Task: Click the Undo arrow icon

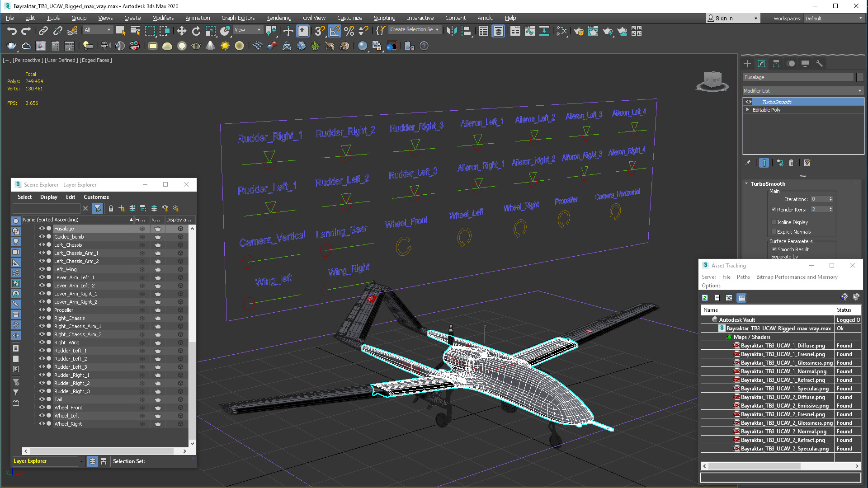Action: 12,31
